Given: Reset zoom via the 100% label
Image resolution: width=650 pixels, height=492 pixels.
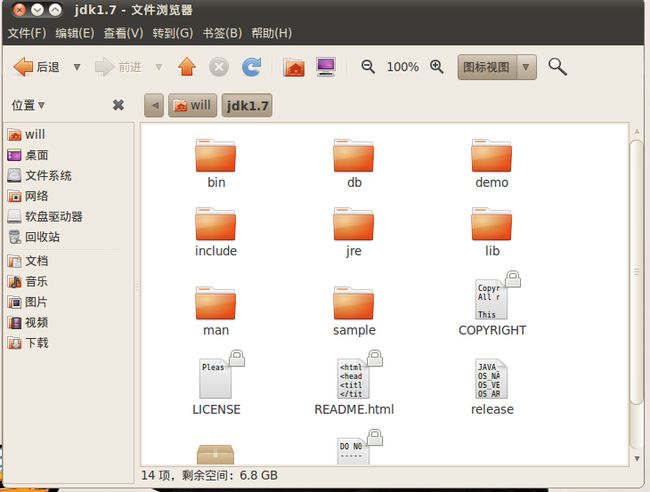Looking at the screenshot, I should point(403,67).
